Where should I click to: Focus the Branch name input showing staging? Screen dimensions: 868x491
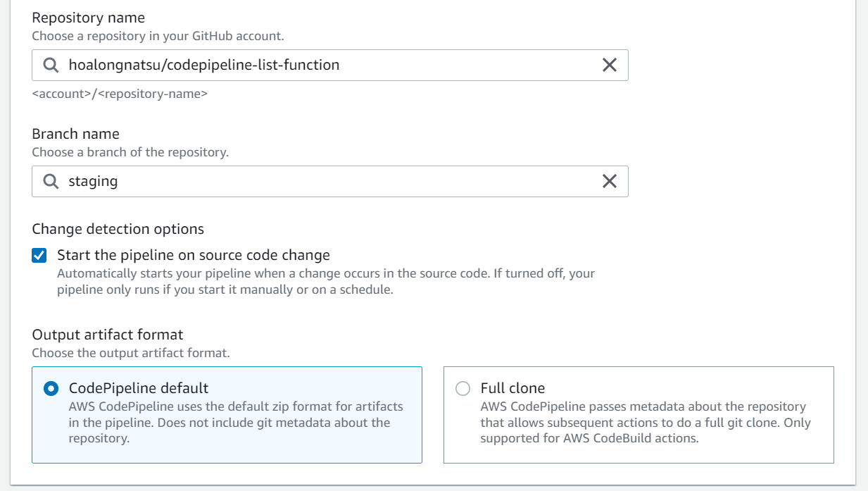point(282,181)
